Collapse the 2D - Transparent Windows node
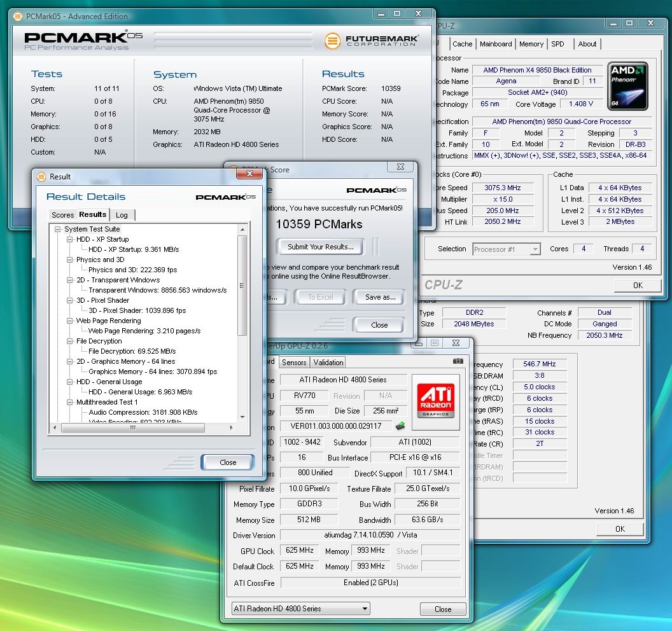 pyautogui.click(x=69, y=280)
